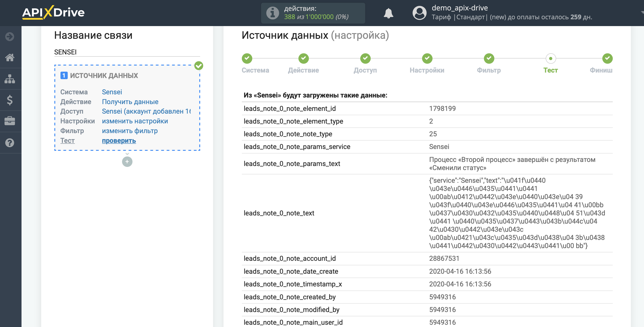Click the проверить test link
The width and height of the screenshot is (644, 327).
[x=119, y=140]
